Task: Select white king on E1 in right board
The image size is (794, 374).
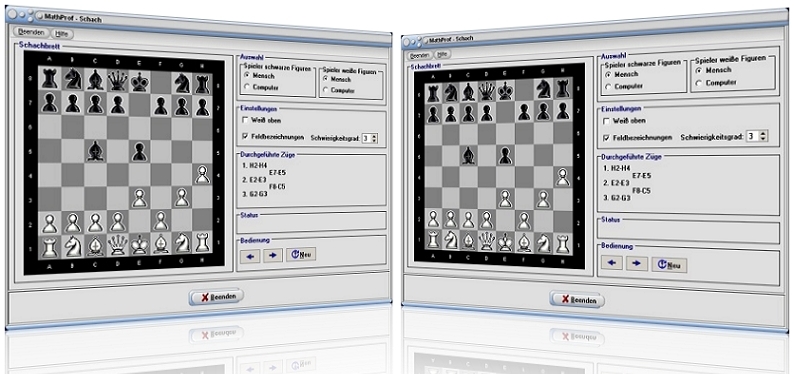Action: tap(504, 242)
